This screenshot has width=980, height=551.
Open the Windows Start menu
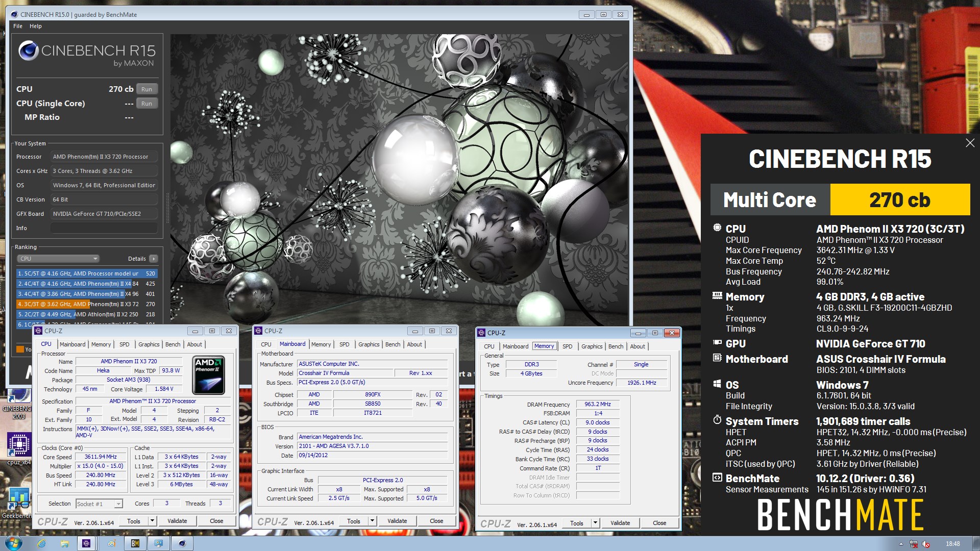click(x=13, y=543)
